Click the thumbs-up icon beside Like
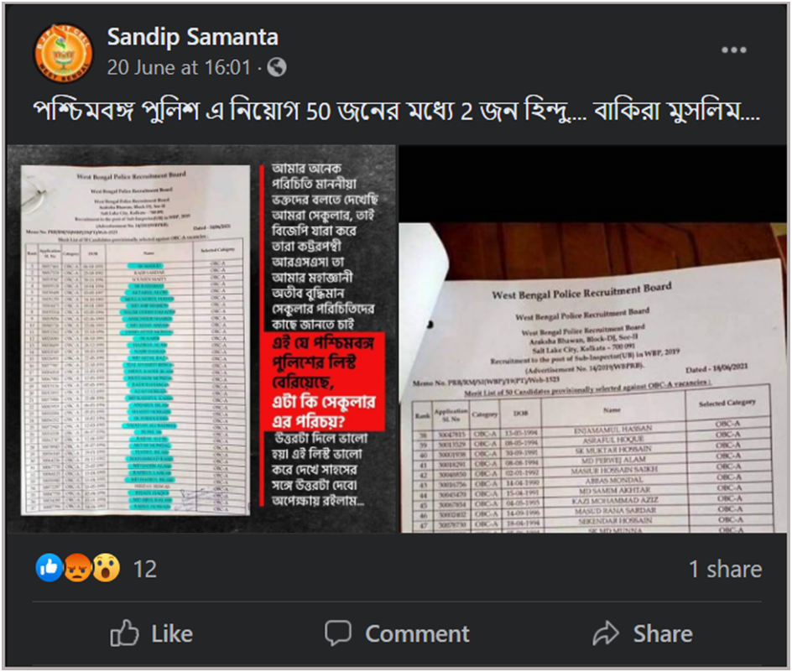This screenshot has height=672, width=792. [124, 633]
